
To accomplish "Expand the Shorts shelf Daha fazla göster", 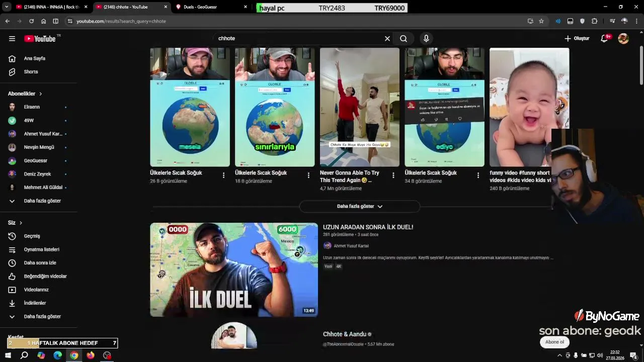I will 359,206.
